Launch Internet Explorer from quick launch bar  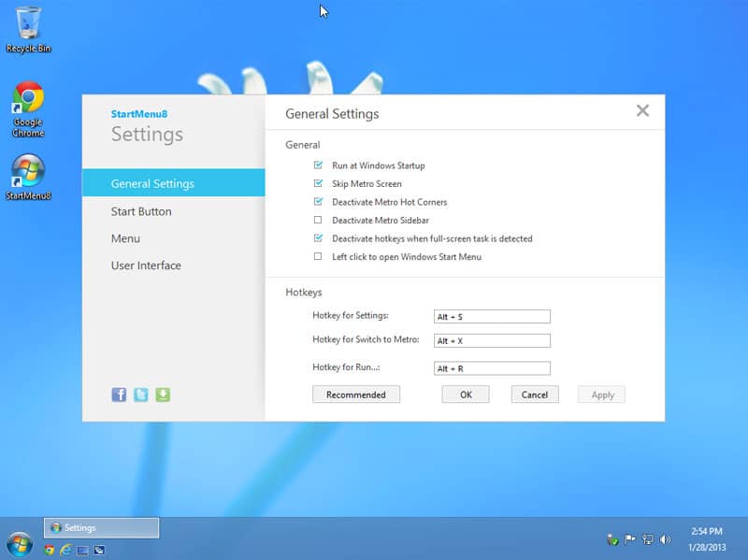[x=65, y=550]
